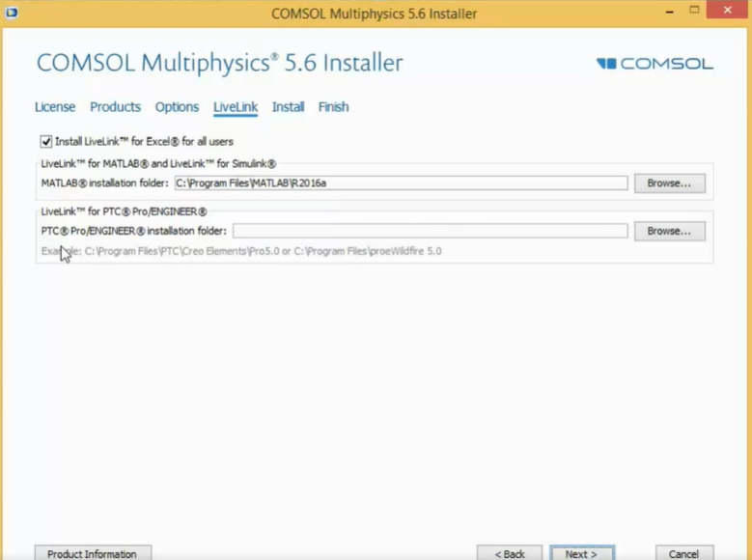Click the COMSOL installer title bar icon
752x560 pixels.
tap(12, 12)
